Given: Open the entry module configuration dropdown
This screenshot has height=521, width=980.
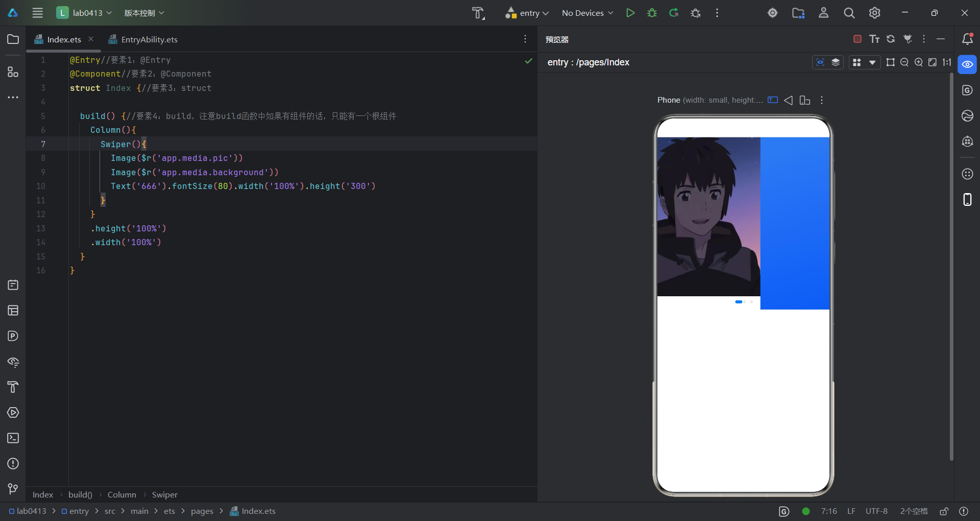Looking at the screenshot, I should (527, 13).
